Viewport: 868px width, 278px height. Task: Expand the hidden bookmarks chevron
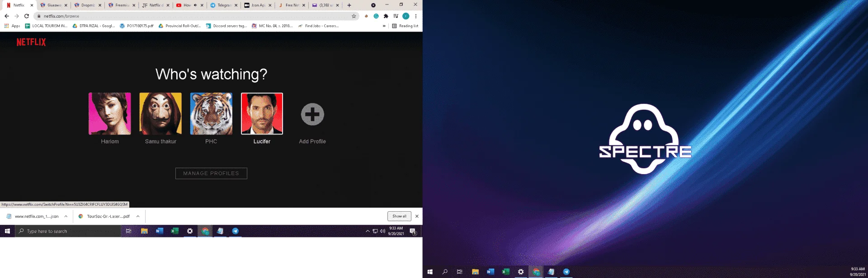(x=384, y=26)
